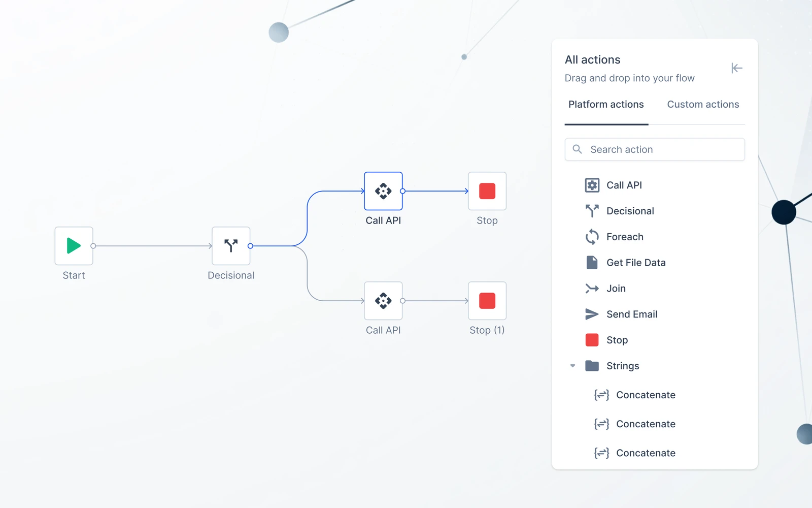The height and width of the screenshot is (508, 812).
Task: Click the red Stop node after upper Call API
Action: pyautogui.click(x=487, y=191)
